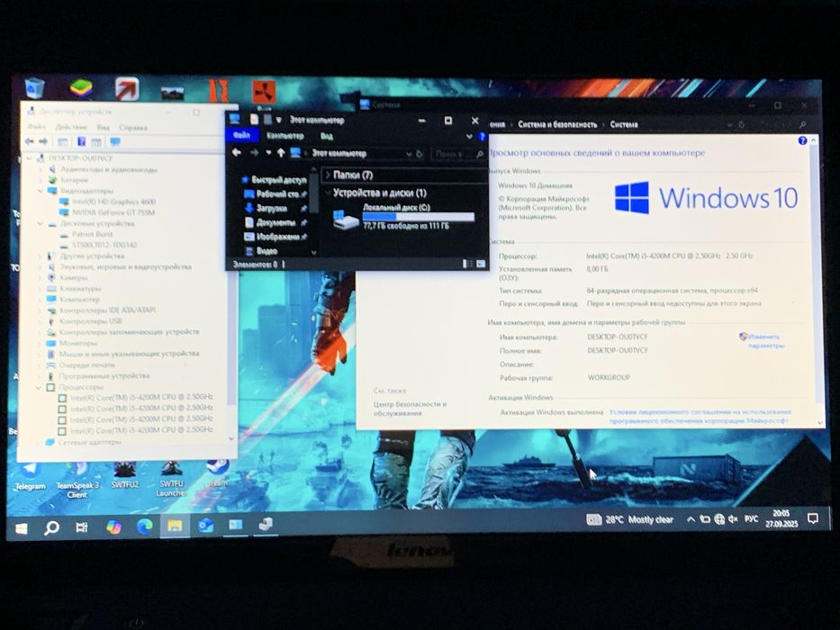
Task: Click the C: drive usage bar
Action: pyautogui.click(x=418, y=216)
